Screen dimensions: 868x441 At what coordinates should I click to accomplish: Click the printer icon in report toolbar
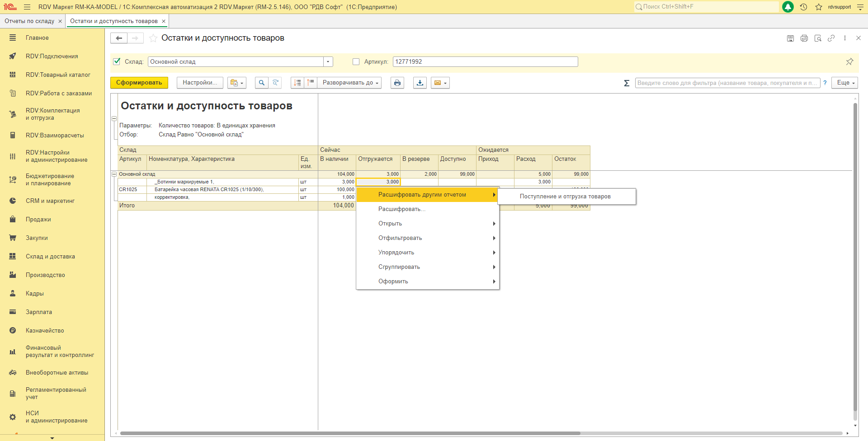click(x=397, y=83)
